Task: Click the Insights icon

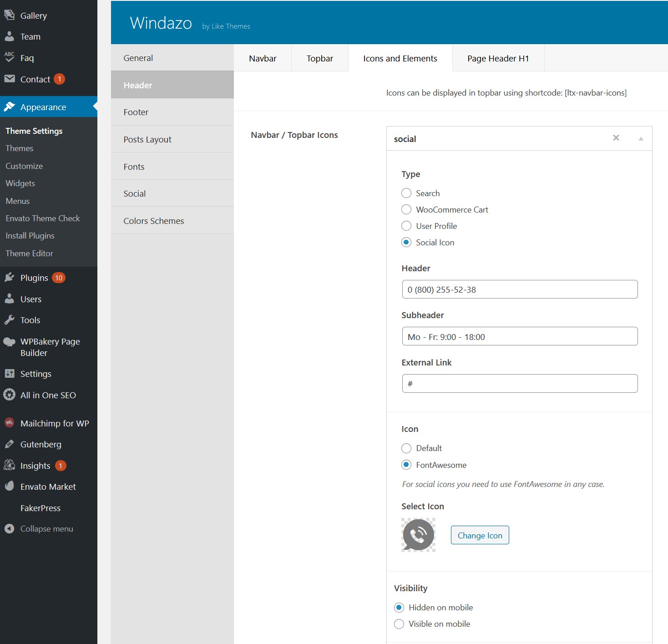Action: coord(9,465)
